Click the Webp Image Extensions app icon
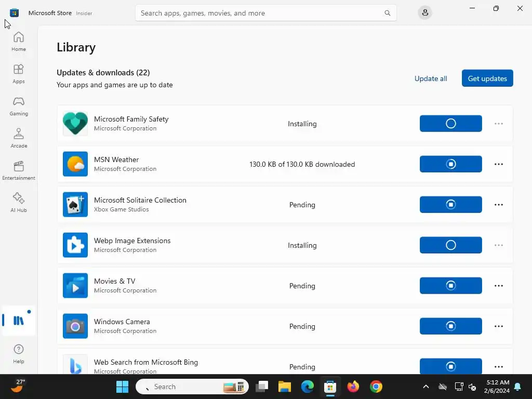The image size is (532, 399). pyautogui.click(x=75, y=245)
